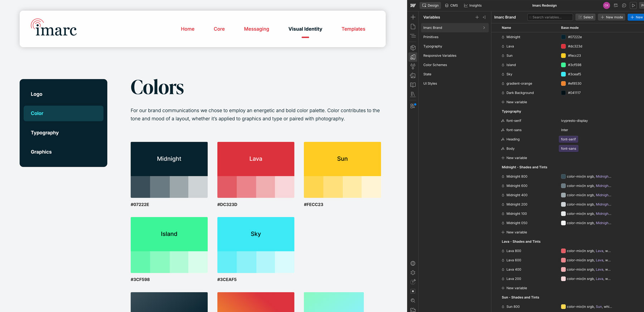Click the Messaging navigation link
644x312 pixels.
[257, 29]
